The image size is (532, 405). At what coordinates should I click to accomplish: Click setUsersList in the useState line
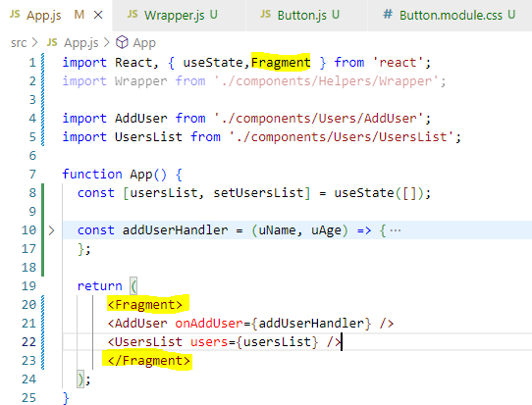(258, 193)
